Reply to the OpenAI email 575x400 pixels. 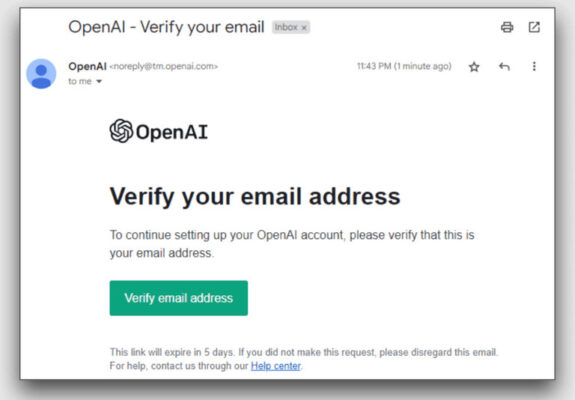coord(504,66)
